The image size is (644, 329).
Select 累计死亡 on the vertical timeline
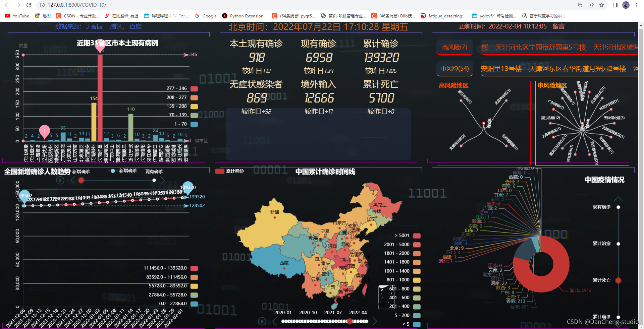(618, 280)
